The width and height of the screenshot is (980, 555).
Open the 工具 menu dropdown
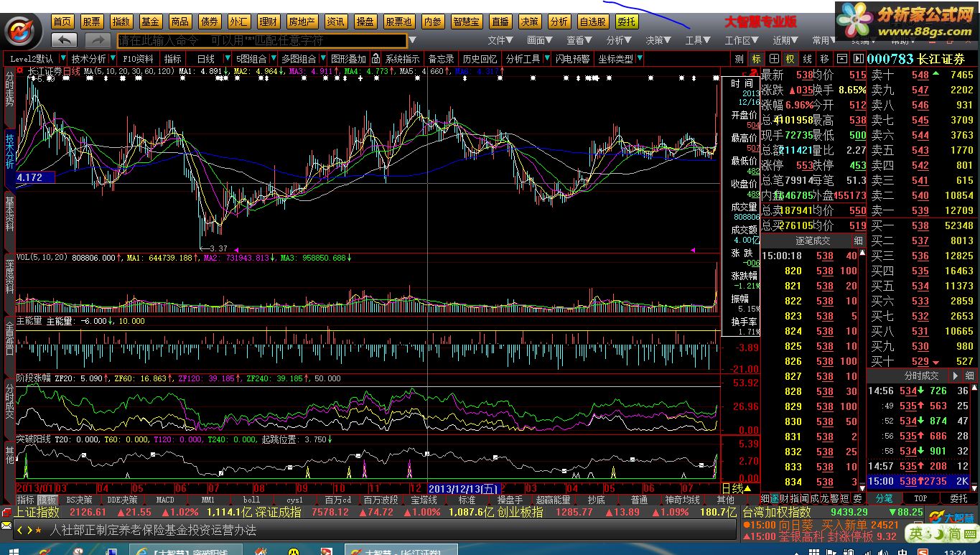coord(698,41)
